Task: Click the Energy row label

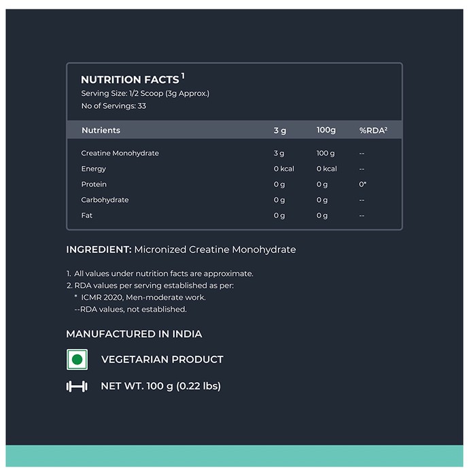Action: (x=93, y=169)
